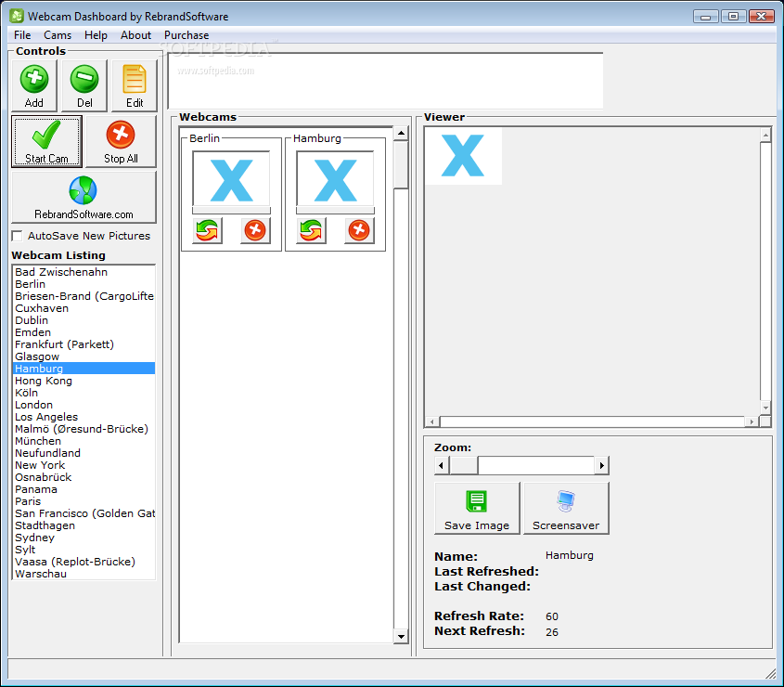
Task: Enable AutoSave New Pictures checkbox
Action: coord(18,236)
